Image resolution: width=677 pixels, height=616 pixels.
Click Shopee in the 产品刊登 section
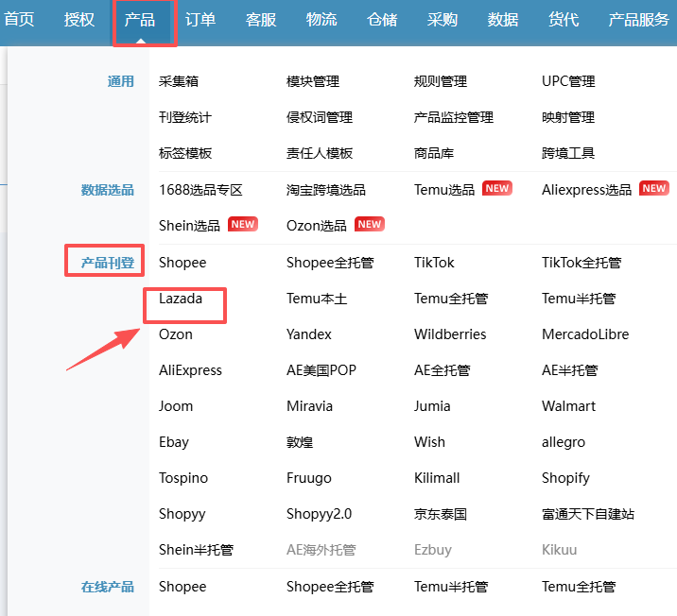pyautogui.click(x=182, y=263)
